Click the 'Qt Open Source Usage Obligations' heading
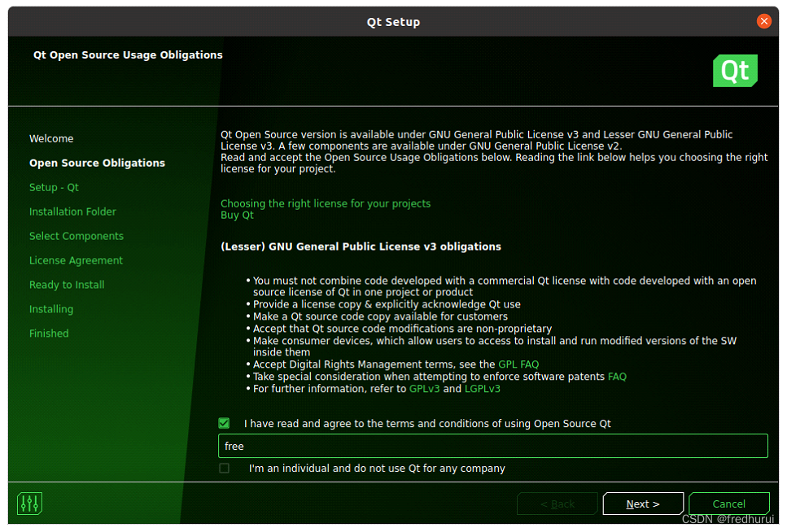Viewport: 787px width, 532px height. (x=128, y=55)
